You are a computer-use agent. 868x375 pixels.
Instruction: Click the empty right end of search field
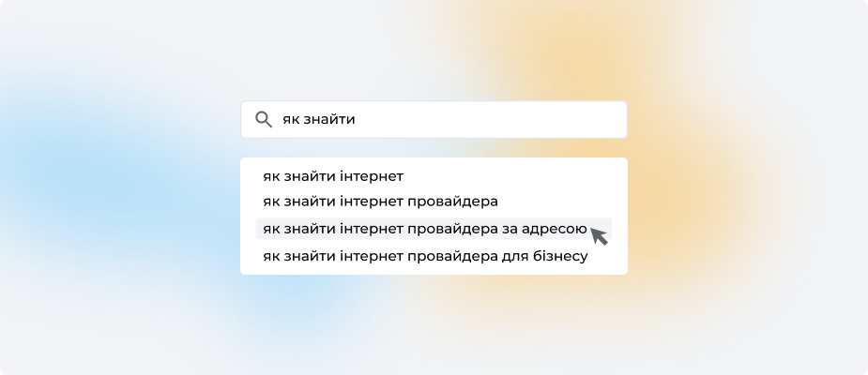[582, 120]
